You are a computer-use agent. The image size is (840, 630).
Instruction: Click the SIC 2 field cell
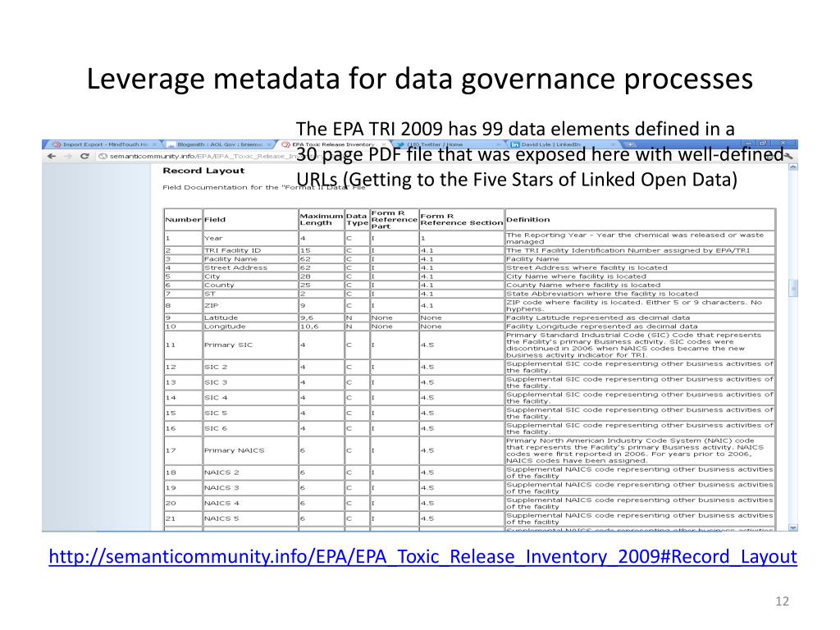click(x=250, y=367)
